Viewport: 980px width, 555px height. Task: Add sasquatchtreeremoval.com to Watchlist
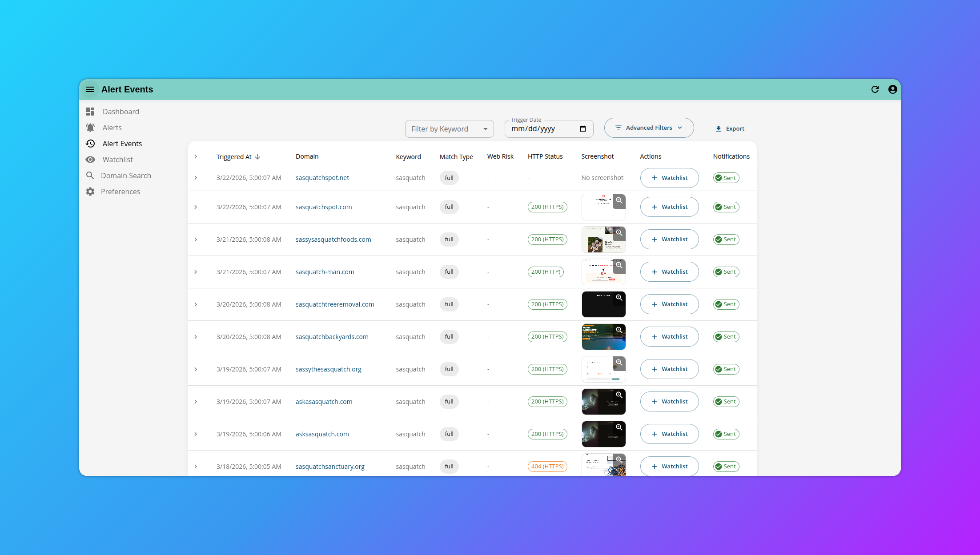[x=669, y=304]
